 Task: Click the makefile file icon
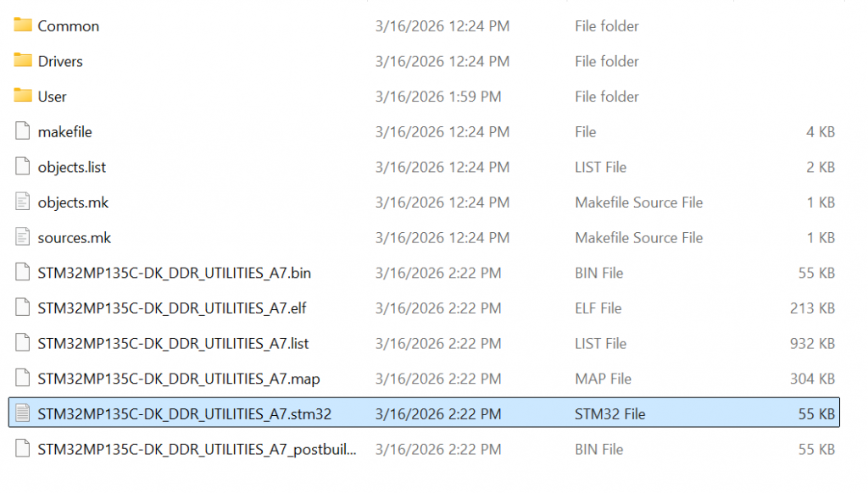[x=23, y=132]
